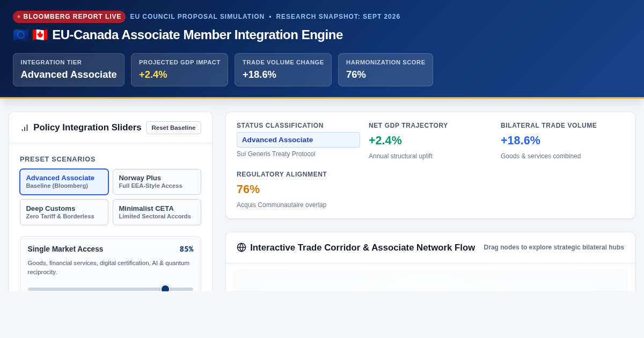The image size is (644, 338).
Task: Click the bar chart icon beside Policy Integration Sliders
Action: 25,128
